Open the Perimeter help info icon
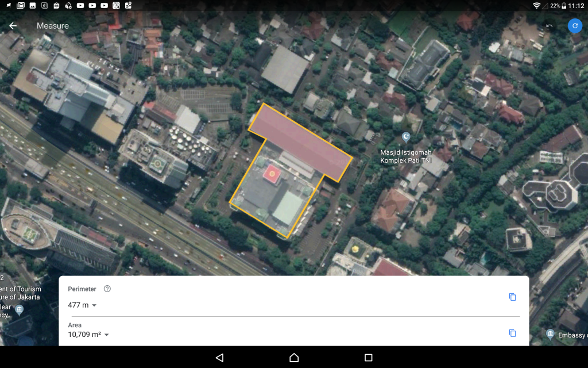This screenshot has height=368, width=588. (107, 289)
